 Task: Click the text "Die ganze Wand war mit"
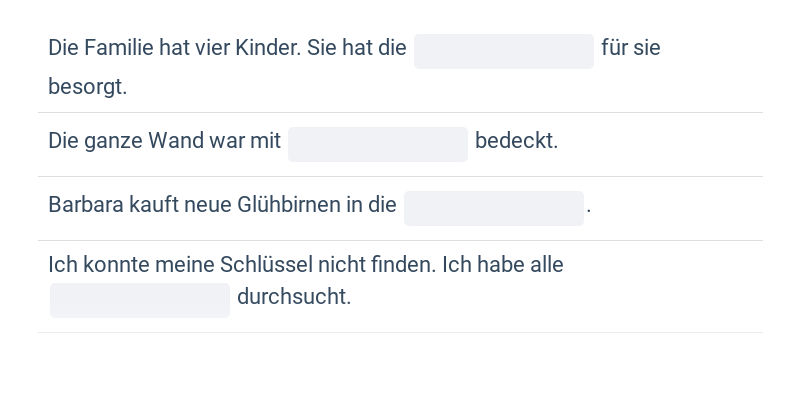click(x=164, y=141)
